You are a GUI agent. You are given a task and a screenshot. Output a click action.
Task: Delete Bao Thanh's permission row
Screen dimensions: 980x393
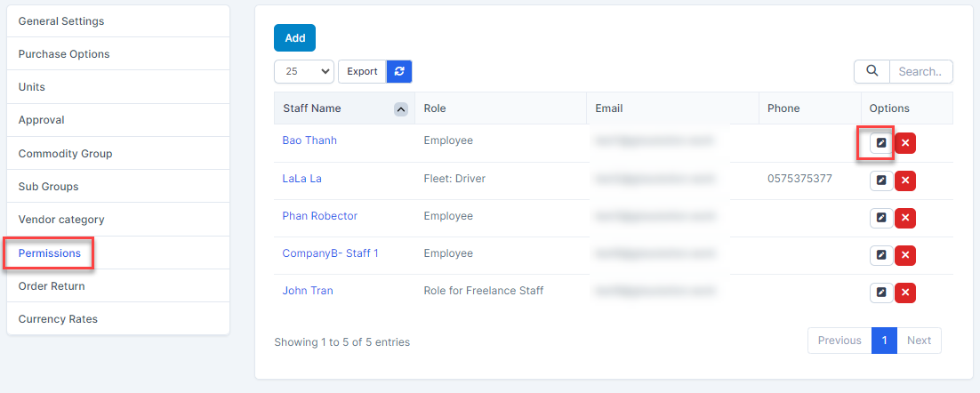click(905, 143)
